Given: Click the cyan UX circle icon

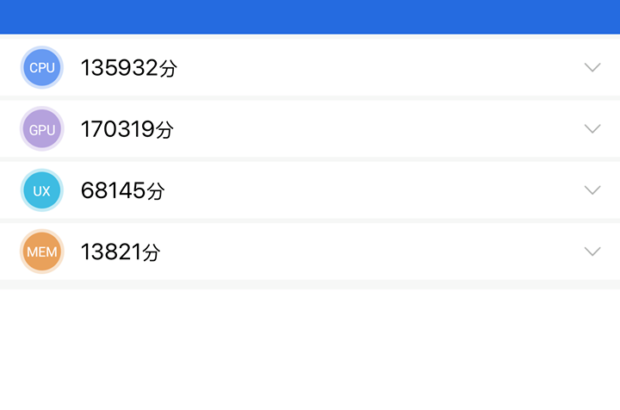Looking at the screenshot, I should point(42,190).
